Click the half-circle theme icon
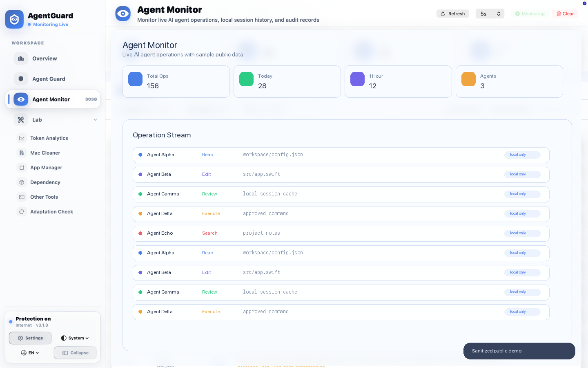588x368 pixels. click(64, 338)
